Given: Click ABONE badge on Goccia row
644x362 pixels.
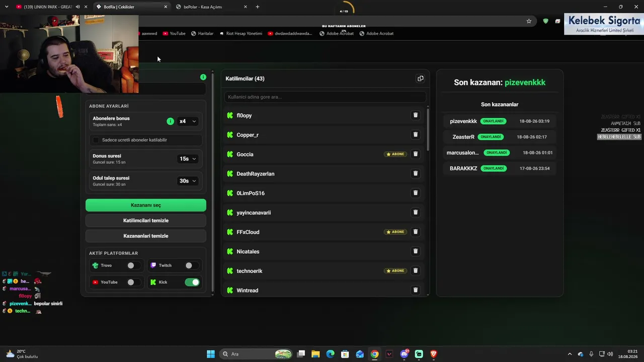Looking at the screenshot, I should 395,154.
